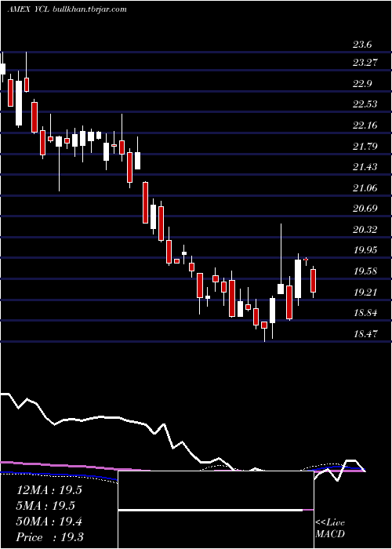The width and height of the screenshot is (392, 549).
Task: Click the 22.9 price axis label
Action: click(362, 84)
